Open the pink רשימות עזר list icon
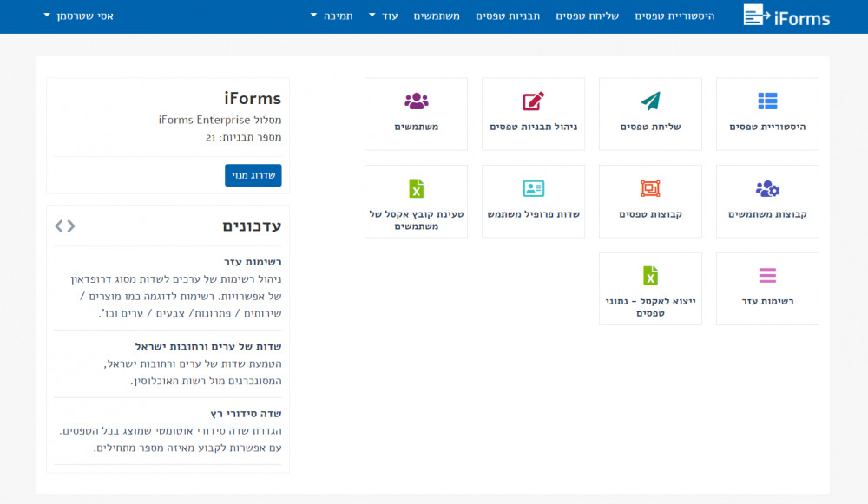This screenshot has width=868, height=504. coord(767,275)
